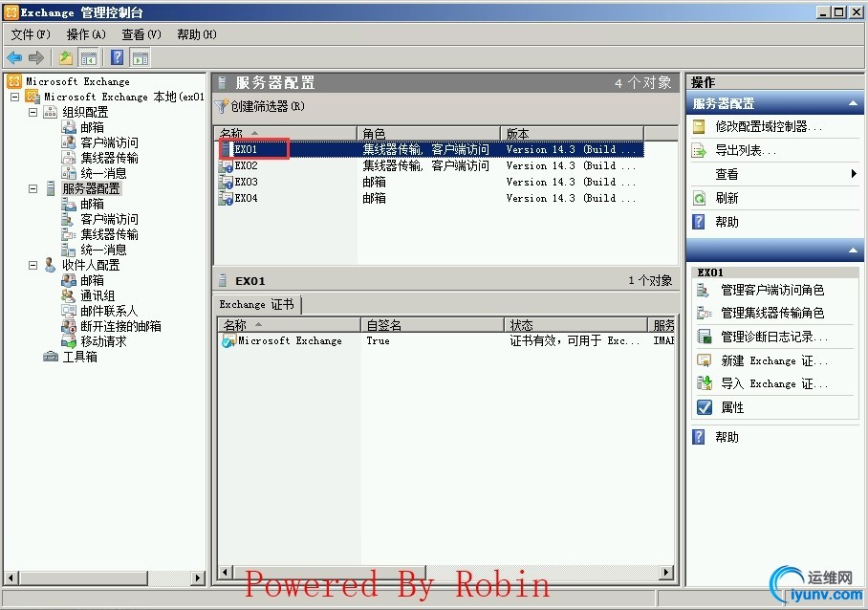The image size is (868, 610).
Task: Sort certificates by 自签名 column
Action: [x=432, y=325]
